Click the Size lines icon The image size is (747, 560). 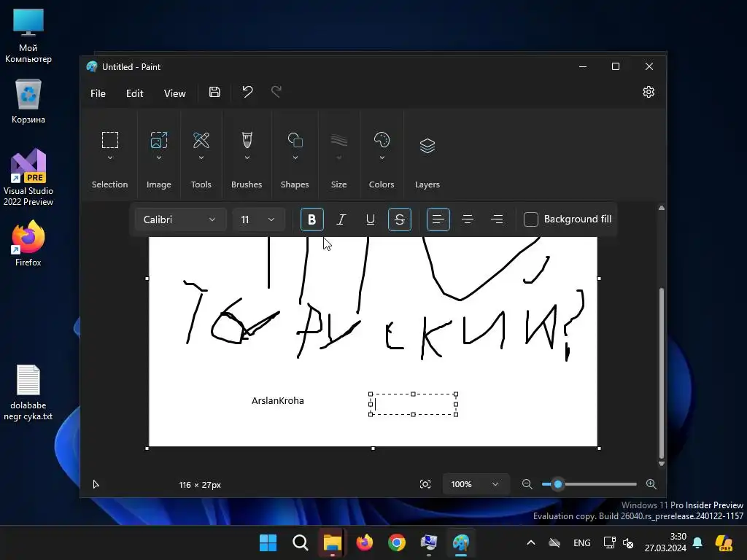coord(338,140)
